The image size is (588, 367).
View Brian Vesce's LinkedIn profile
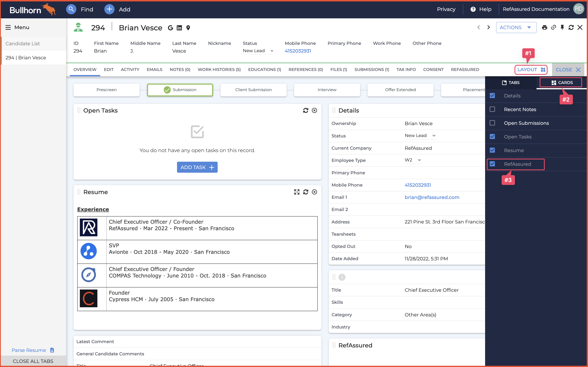[x=179, y=28]
